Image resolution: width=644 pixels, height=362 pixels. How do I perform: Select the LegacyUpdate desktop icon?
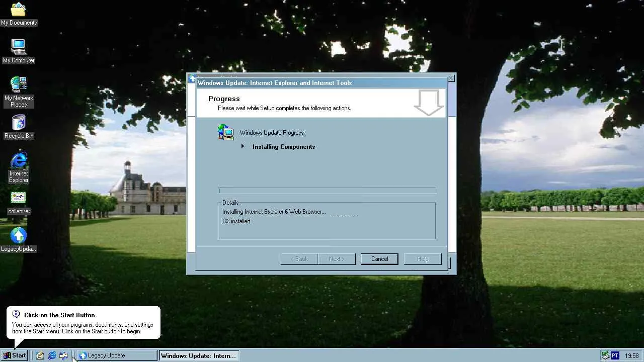point(19,240)
